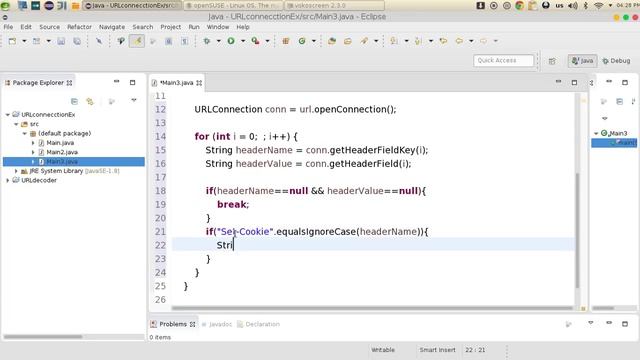This screenshot has width=640, height=360.
Task: Click the Search flashlight toolbar icon
Action: 364,41
